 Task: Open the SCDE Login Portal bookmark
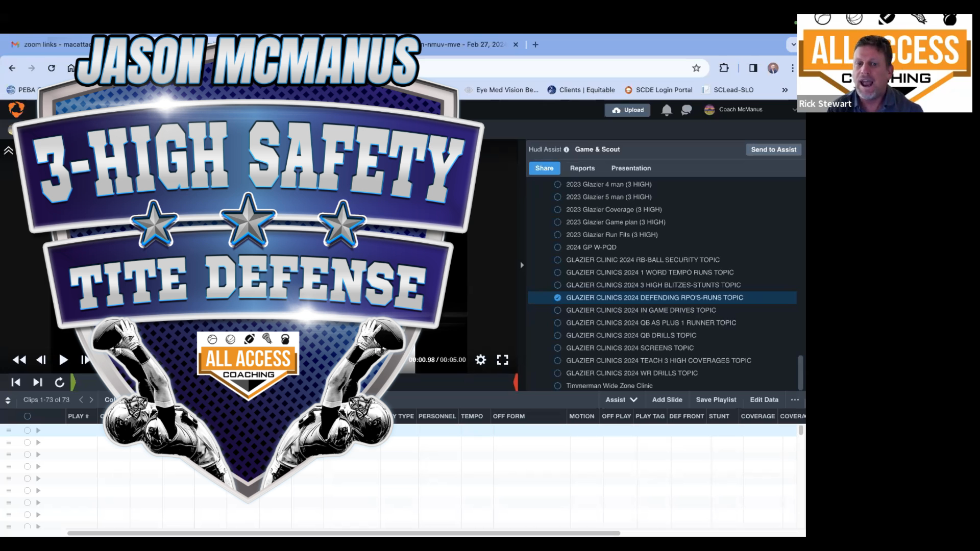click(x=658, y=90)
